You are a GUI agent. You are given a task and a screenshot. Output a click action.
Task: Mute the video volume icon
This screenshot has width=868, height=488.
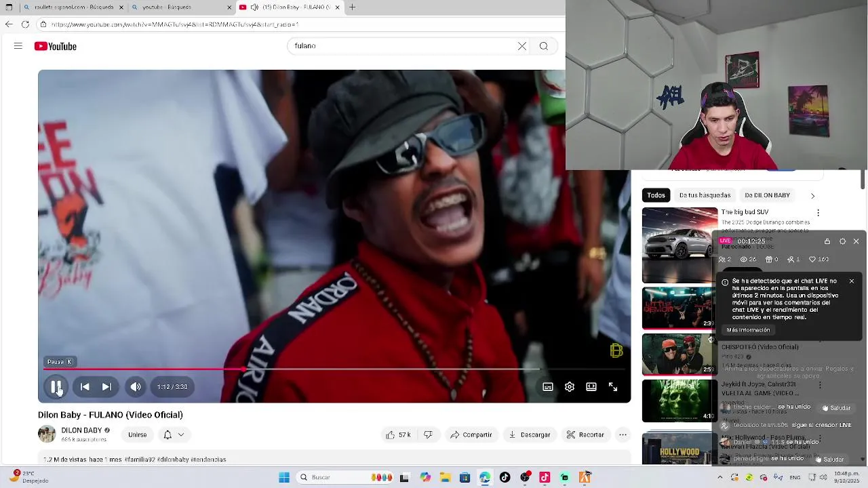(136, 387)
